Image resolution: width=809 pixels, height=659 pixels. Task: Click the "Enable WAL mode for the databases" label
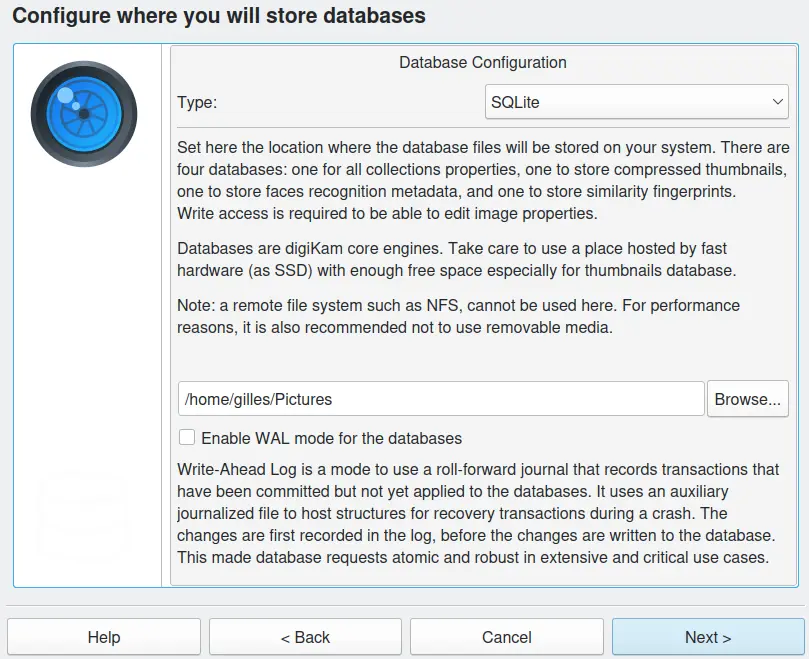pos(331,438)
